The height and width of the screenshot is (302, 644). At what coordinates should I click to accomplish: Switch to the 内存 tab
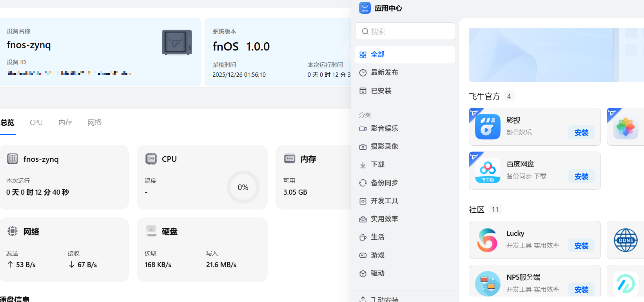coord(65,123)
